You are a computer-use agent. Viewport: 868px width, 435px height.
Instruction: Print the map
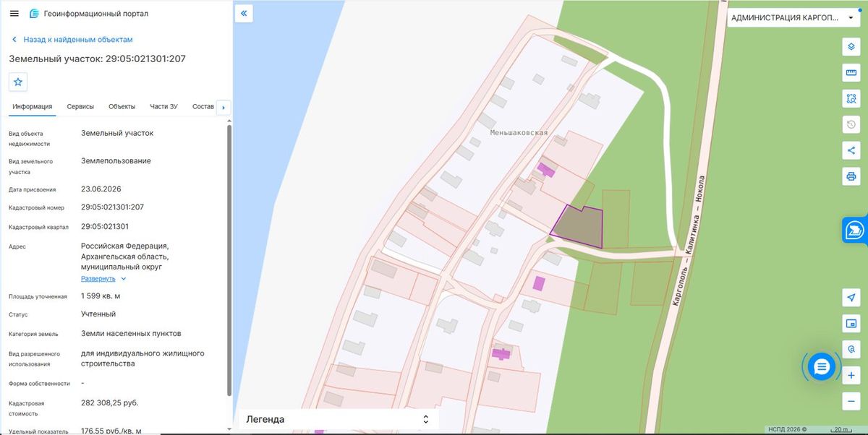pyautogui.click(x=851, y=176)
